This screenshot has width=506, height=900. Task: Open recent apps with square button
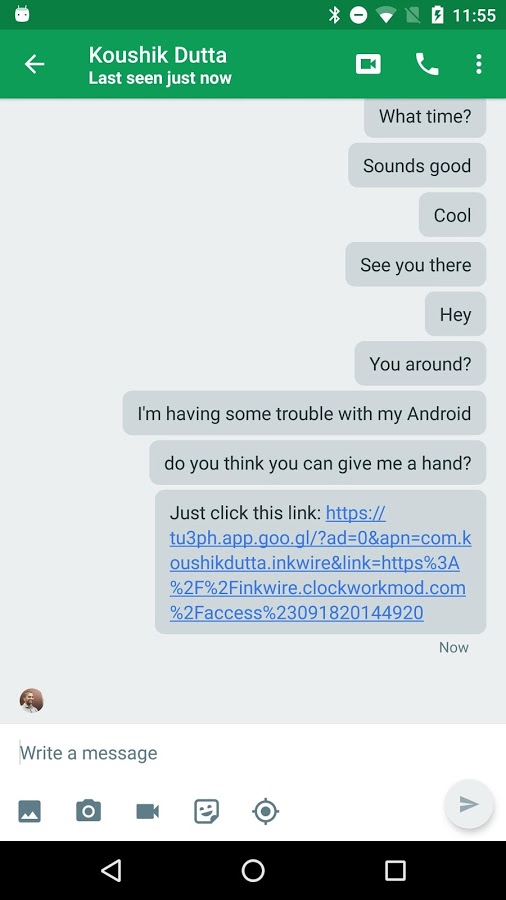[395, 870]
